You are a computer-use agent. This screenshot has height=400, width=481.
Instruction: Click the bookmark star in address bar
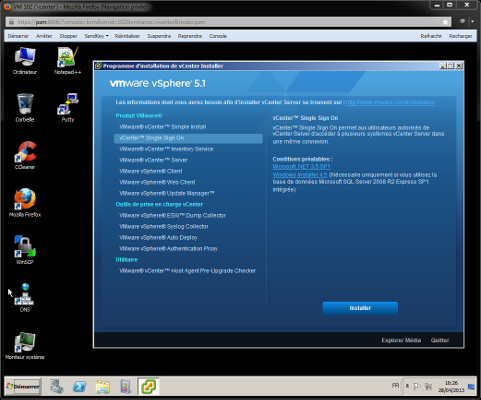[445, 22]
